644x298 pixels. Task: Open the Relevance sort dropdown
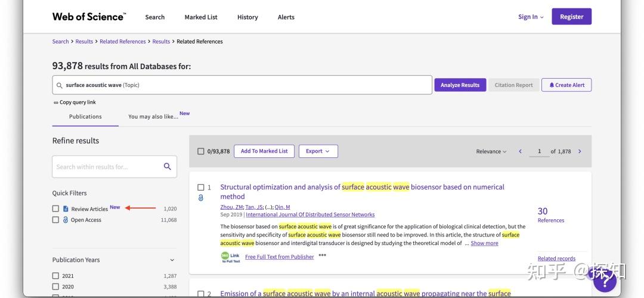pos(491,151)
